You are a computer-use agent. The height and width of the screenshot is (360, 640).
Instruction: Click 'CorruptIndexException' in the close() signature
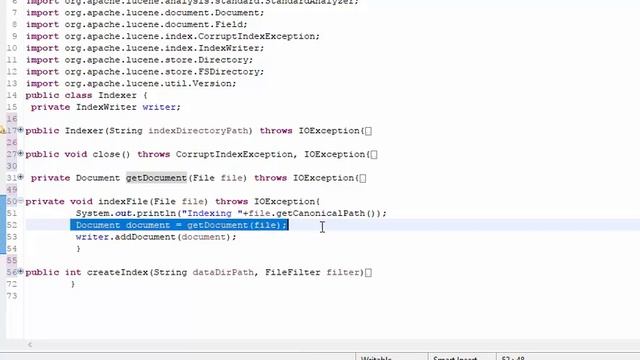(234, 155)
